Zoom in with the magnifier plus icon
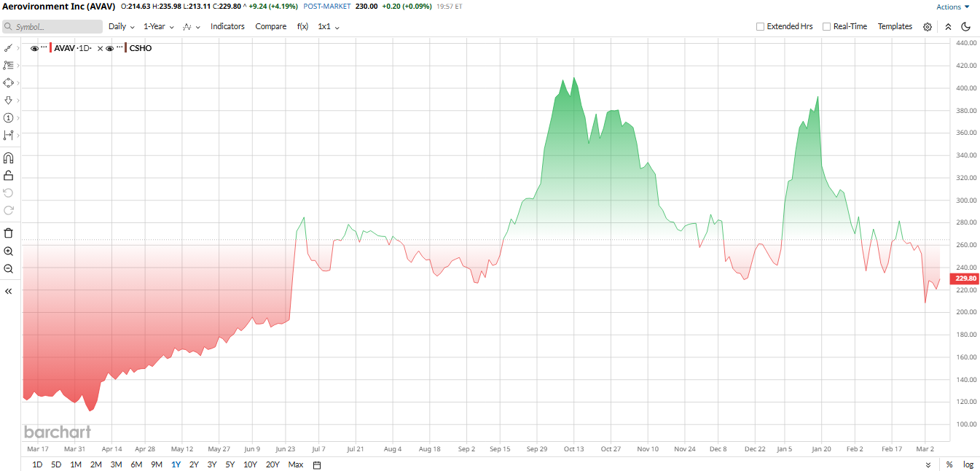This screenshot has height=471, width=980. (8, 251)
